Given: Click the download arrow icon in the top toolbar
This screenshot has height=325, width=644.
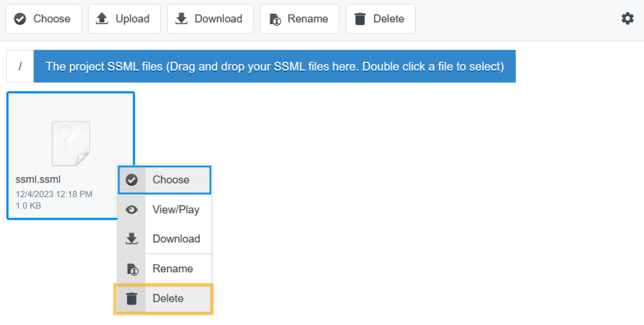Looking at the screenshot, I should coord(181,19).
